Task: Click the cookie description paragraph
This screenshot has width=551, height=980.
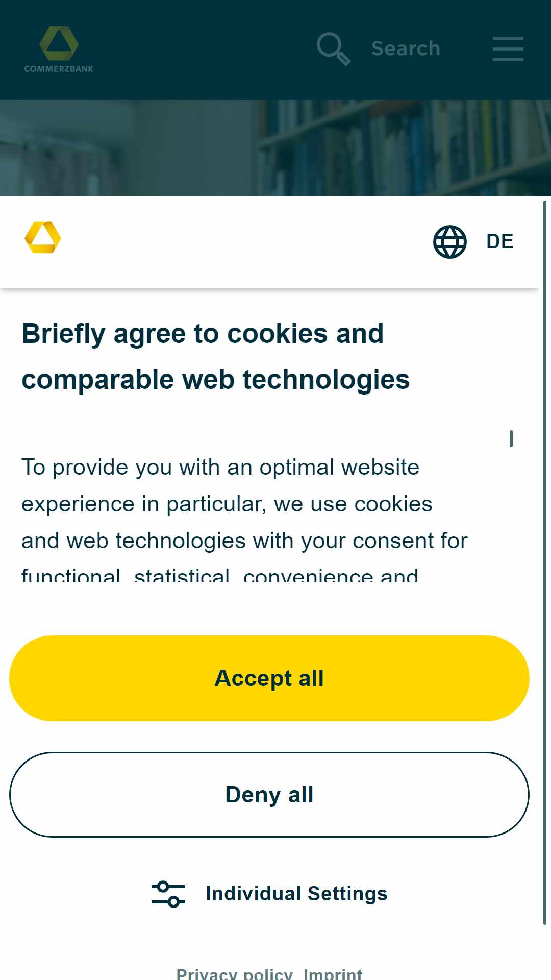Action: pos(244,518)
